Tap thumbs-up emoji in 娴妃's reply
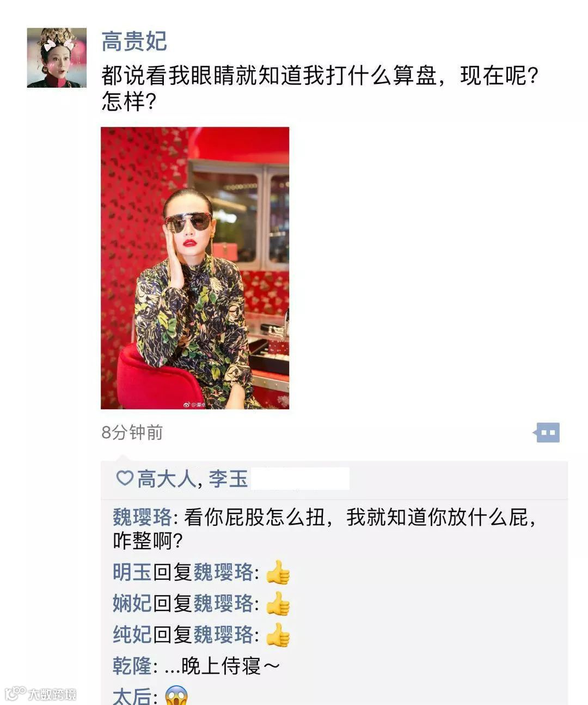 coord(278,604)
